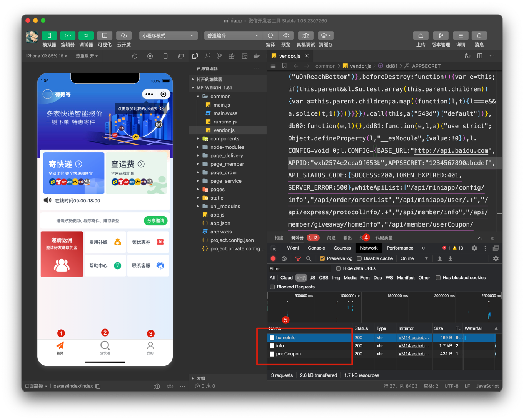Click the upload (上传) icon
524x420 pixels.
point(421,35)
